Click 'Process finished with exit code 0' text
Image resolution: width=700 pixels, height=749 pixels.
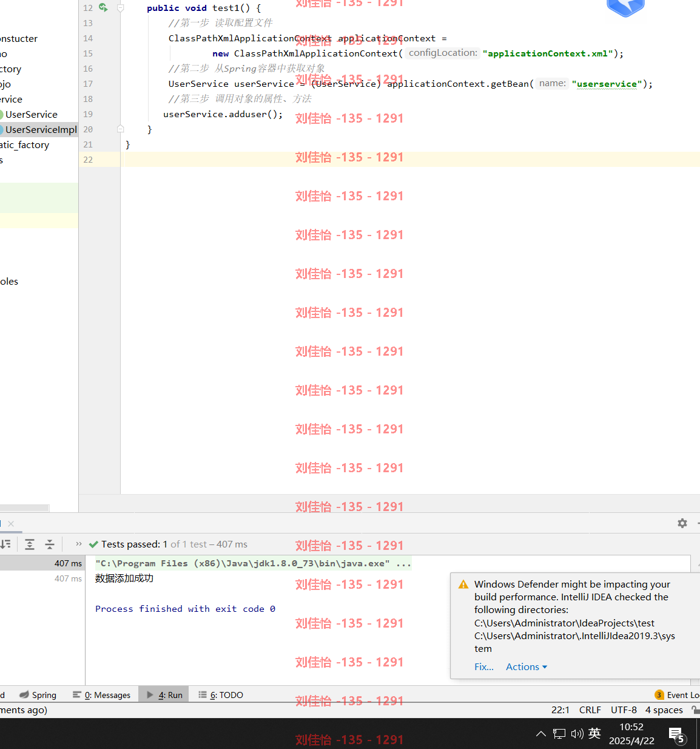[185, 609]
